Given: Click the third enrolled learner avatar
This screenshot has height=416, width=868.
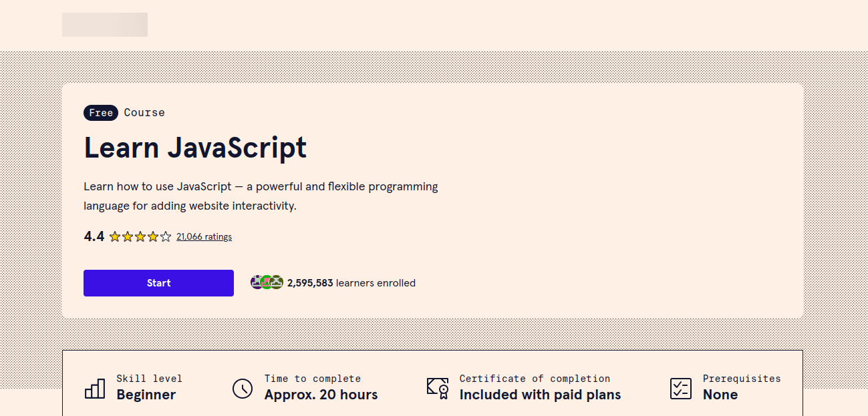Looking at the screenshot, I should (x=277, y=282).
